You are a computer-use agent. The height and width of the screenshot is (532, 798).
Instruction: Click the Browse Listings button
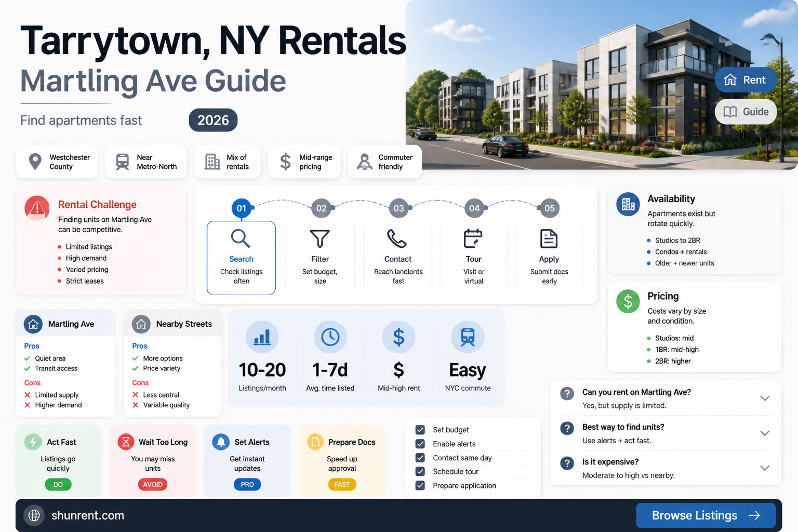click(706, 515)
